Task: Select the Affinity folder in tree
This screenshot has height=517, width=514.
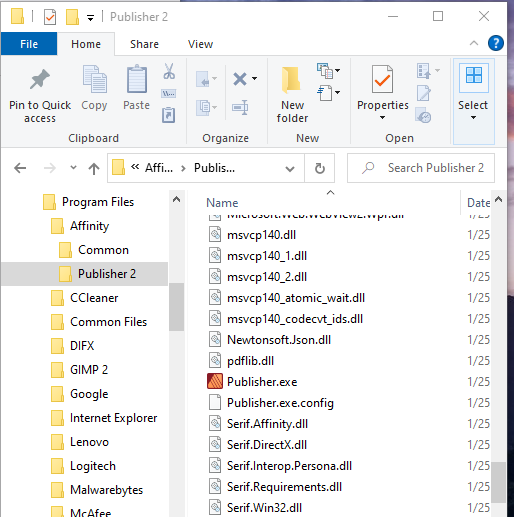Action: coord(89,226)
